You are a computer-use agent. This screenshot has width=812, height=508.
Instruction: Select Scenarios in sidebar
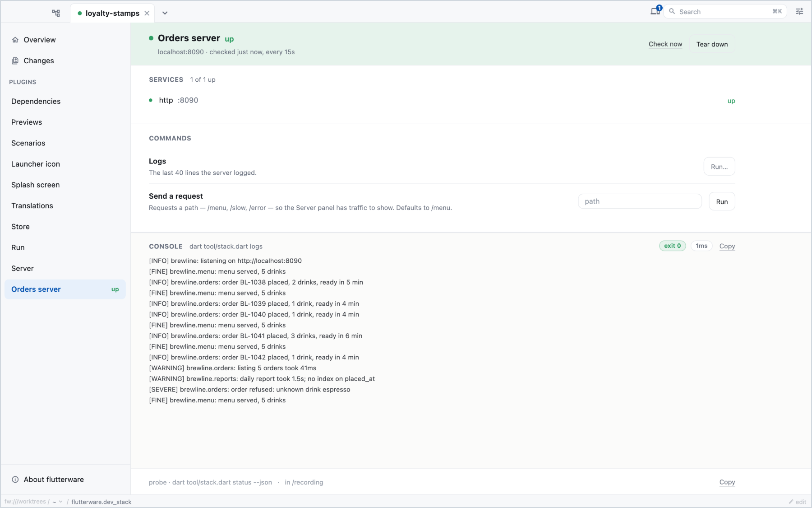pyautogui.click(x=65, y=143)
